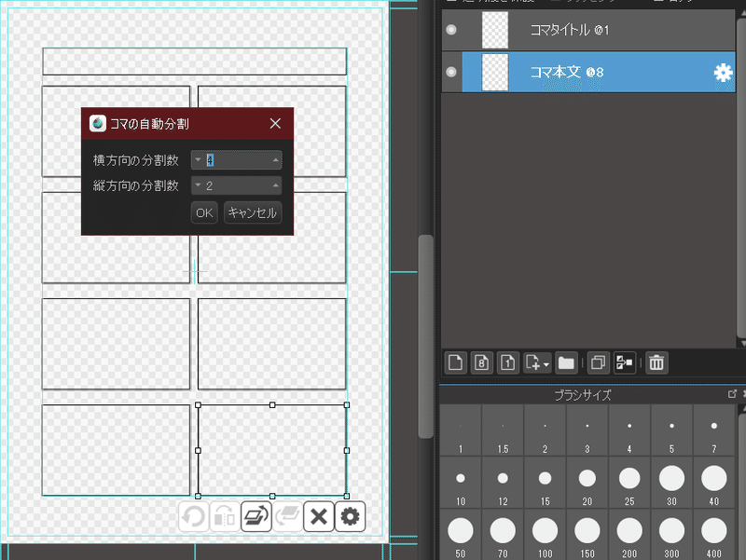746x560 pixels.
Task: Click the 横方向の分割数 value field
Action: click(x=237, y=160)
